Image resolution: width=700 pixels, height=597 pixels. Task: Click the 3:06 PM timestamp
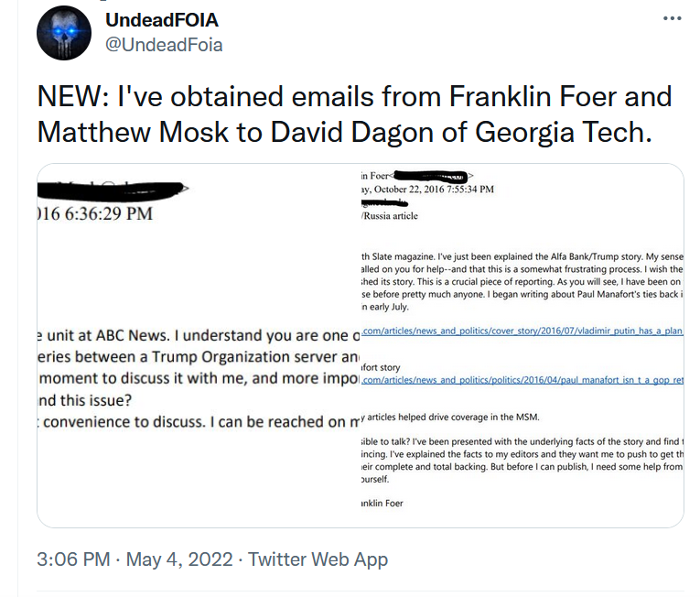point(73,559)
